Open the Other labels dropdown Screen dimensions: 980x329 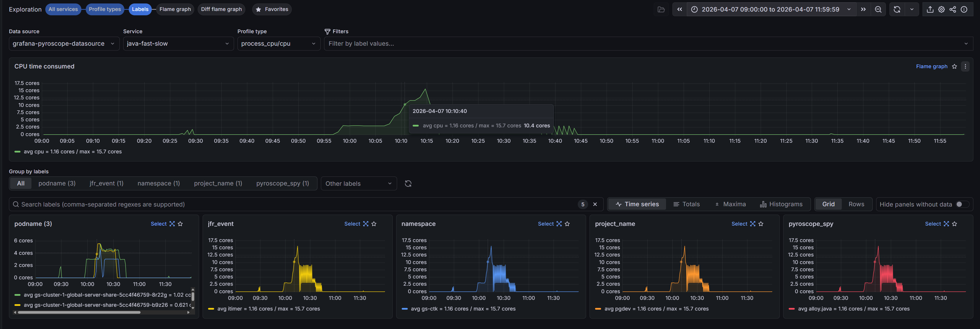point(359,183)
